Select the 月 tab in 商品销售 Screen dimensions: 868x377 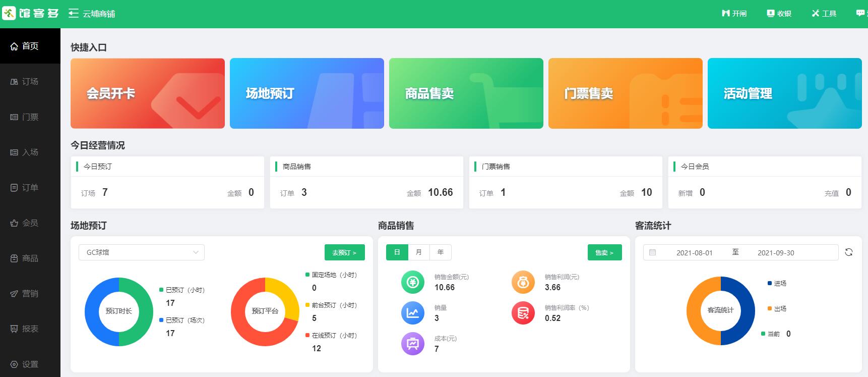419,252
